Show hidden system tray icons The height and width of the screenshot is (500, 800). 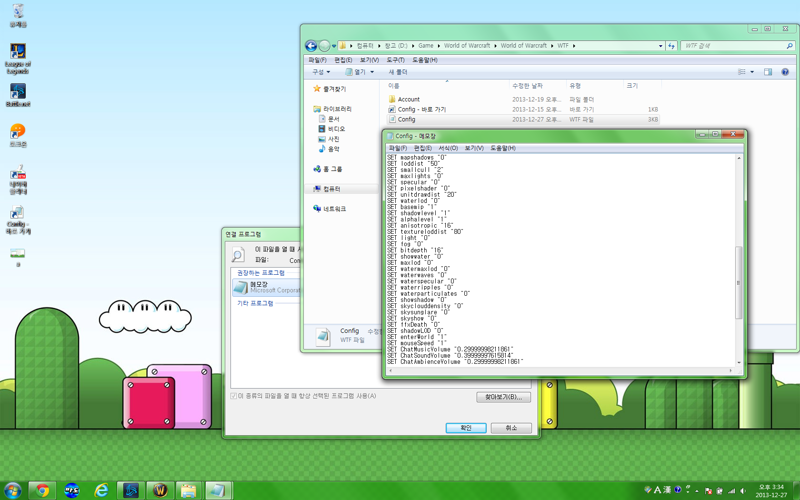click(x=697, y=491)
